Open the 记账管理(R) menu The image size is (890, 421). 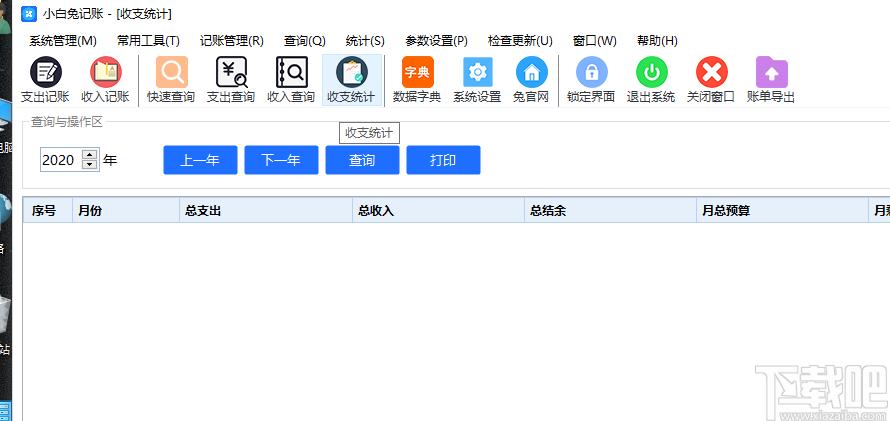coord(232,41)
